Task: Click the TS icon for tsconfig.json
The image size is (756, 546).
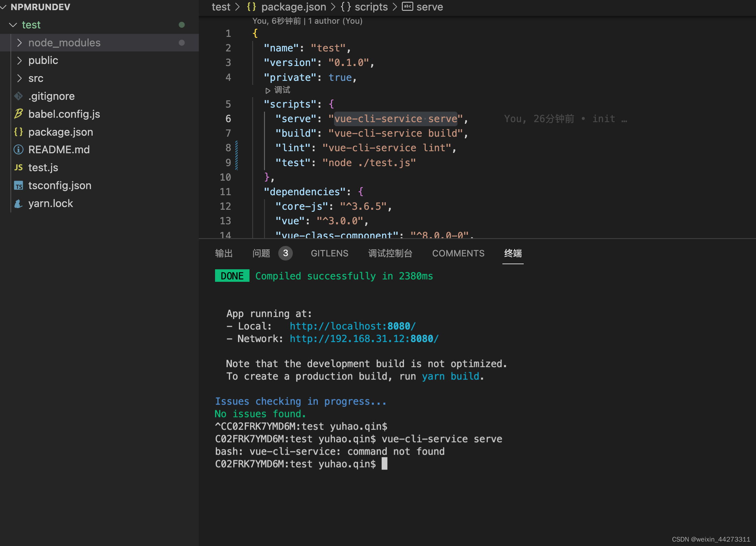Action: [x=19, y=185]
